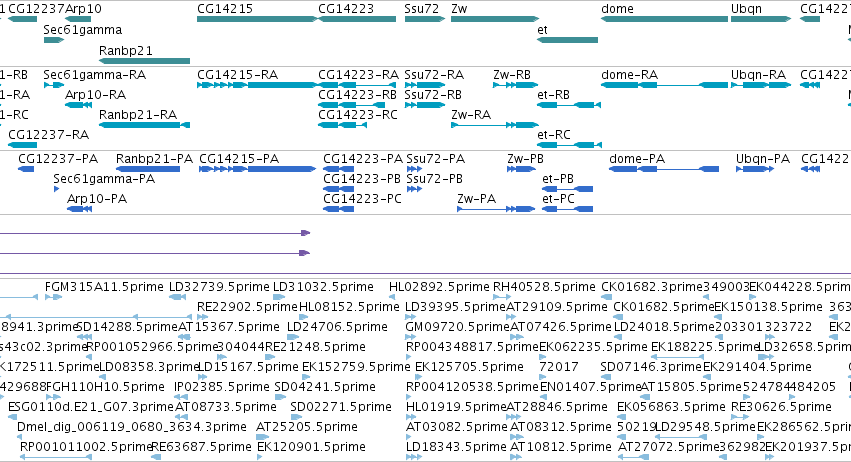851x462 pixels.
Task: Click the RE30626.5prime EST label
Action: (782, 407)
